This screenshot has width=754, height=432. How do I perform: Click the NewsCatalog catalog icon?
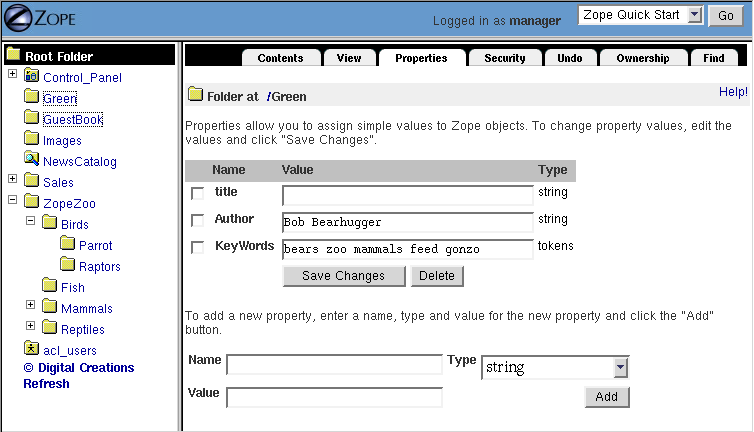click(31, 161)
